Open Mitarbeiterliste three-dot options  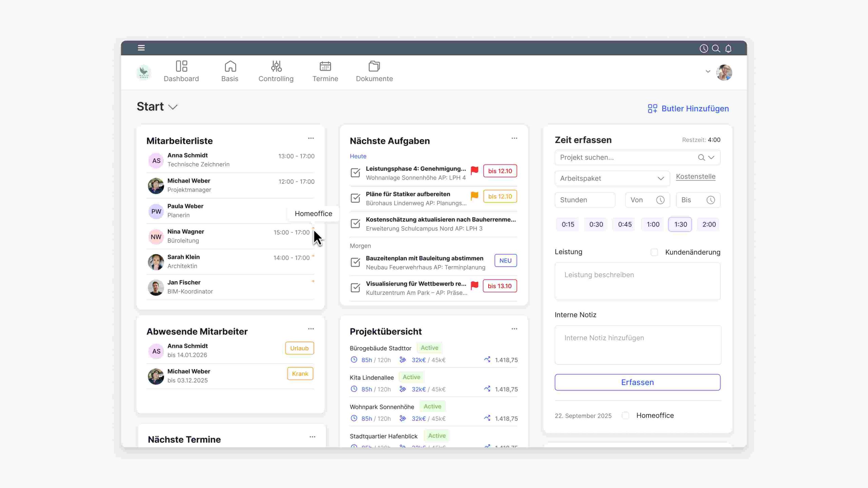coord(311,138)
